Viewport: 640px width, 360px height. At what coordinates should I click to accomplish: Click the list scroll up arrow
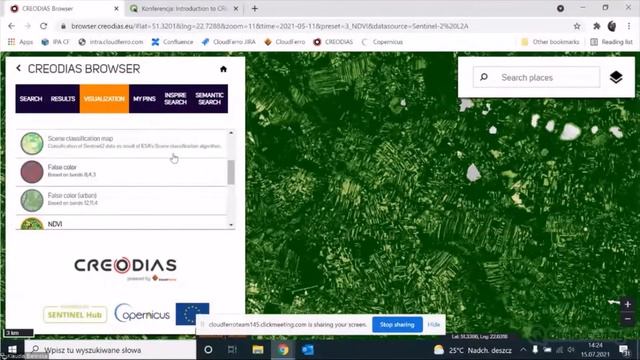tap(231, 133)
